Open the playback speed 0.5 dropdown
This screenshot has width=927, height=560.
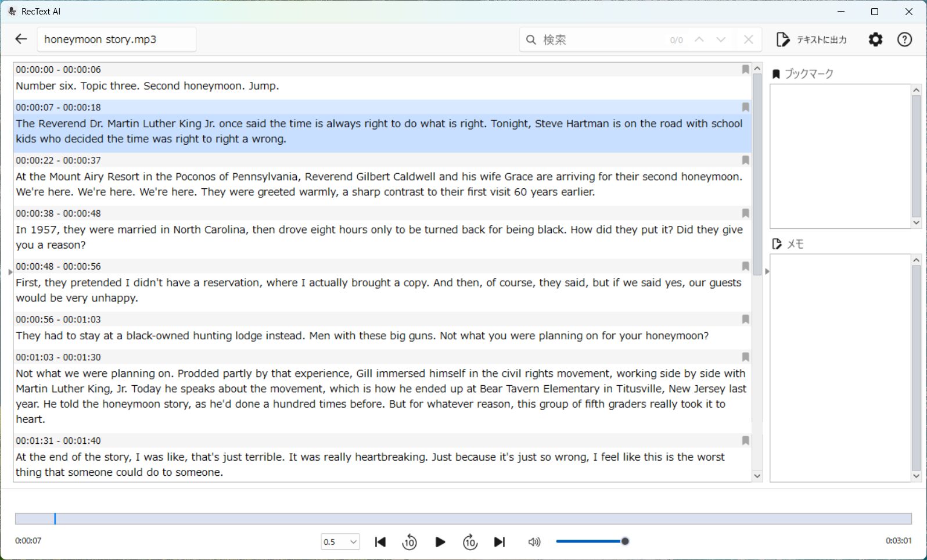point(340,542)
